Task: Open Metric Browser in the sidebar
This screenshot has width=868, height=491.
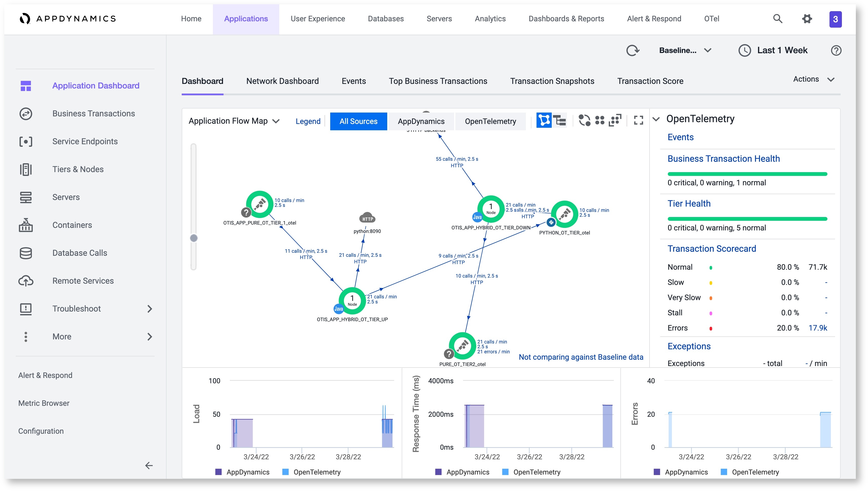Action: 44,403
